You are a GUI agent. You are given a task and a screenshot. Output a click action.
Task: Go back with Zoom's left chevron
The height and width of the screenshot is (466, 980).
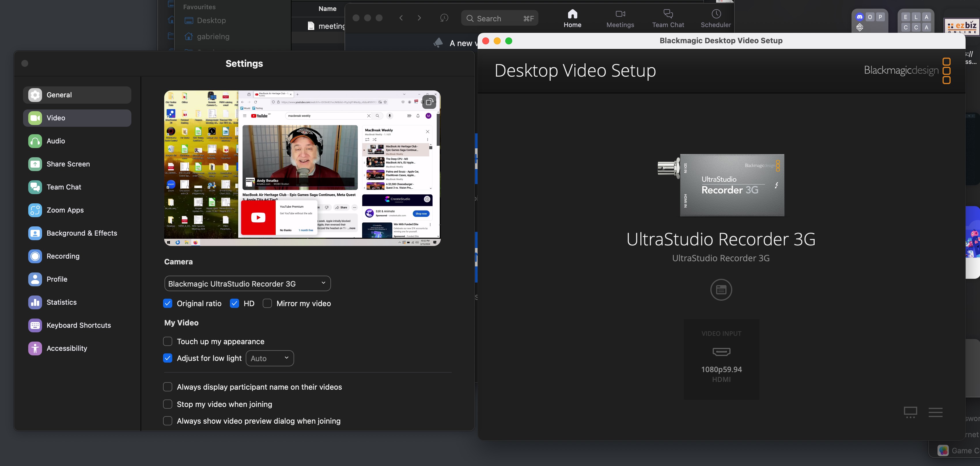[401, 18]
